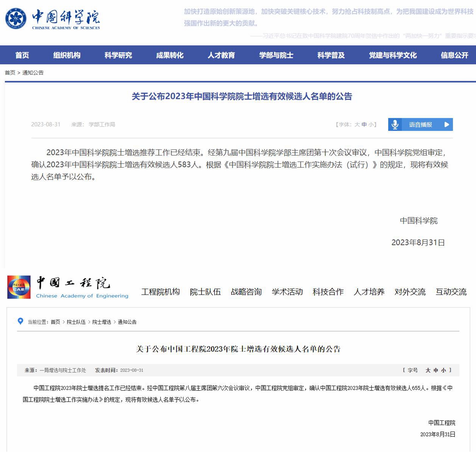476x452 pixels.
Task: Click the microphone icon in voice broadcast bar
Action: [395, 124]
